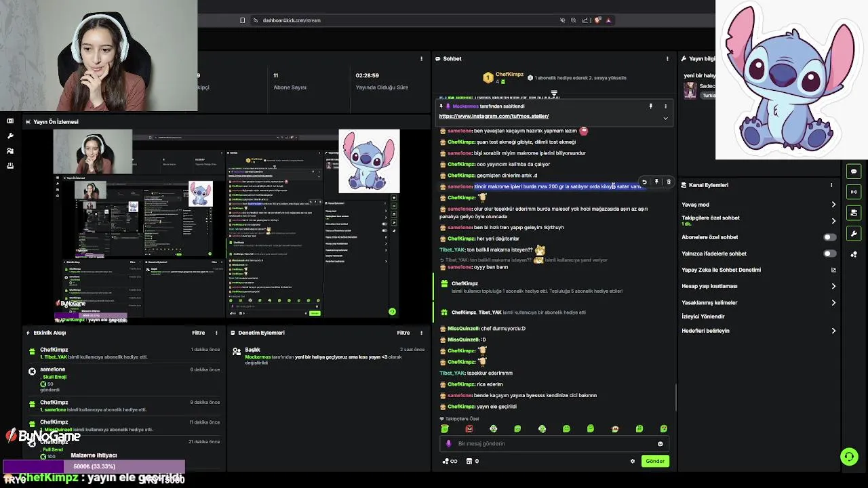Click the top icon in left sidebar

tap(10, 121)
